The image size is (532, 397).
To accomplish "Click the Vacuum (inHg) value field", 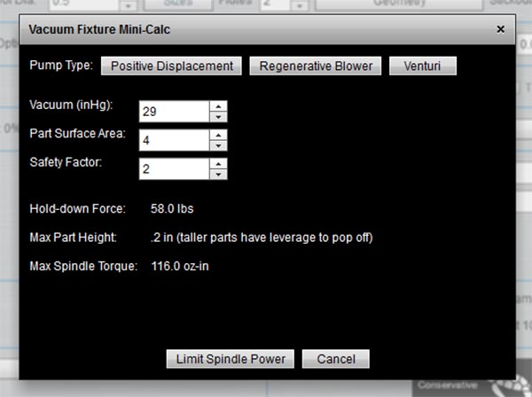I will pos(174,111).
